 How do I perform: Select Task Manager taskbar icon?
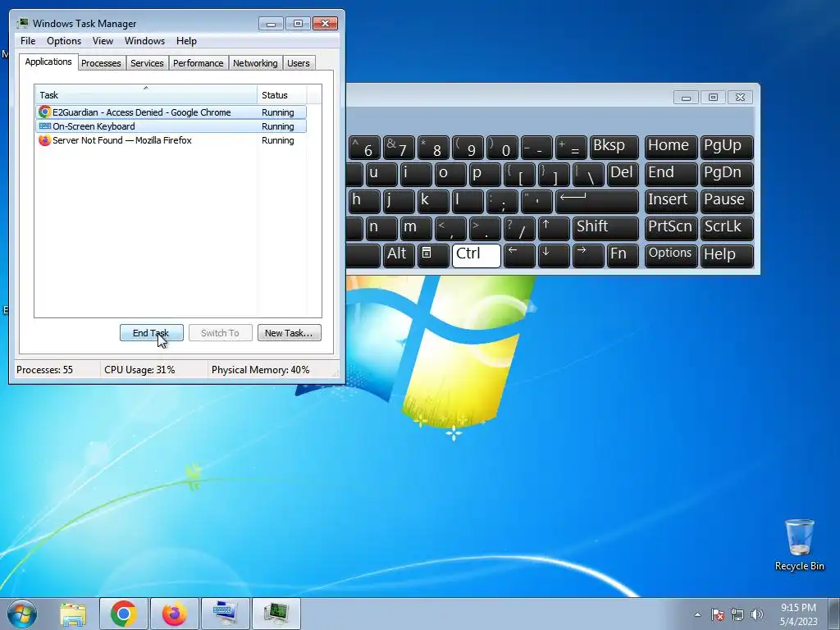click(x=276, y=614)
